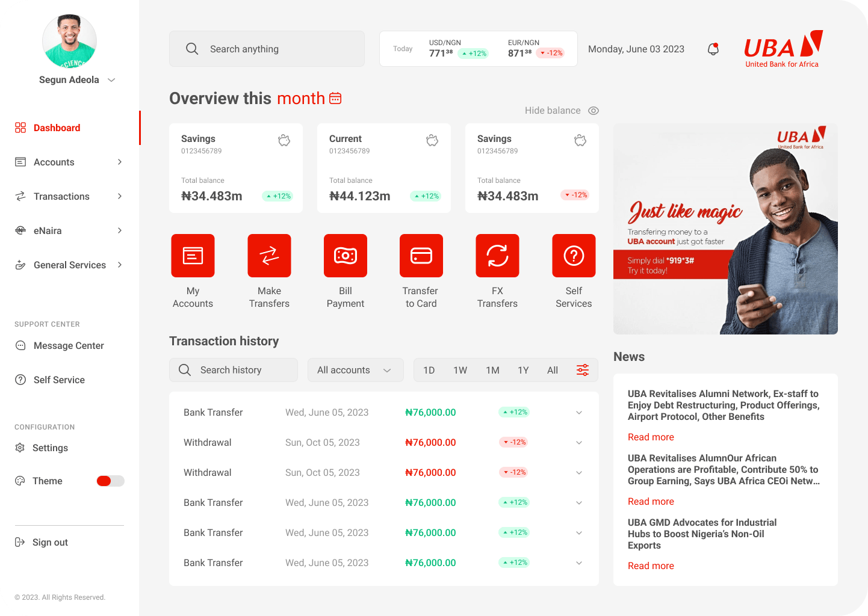Expand the eNaira menu chevron
Viewport: 868px width, 616px height.
120,230
